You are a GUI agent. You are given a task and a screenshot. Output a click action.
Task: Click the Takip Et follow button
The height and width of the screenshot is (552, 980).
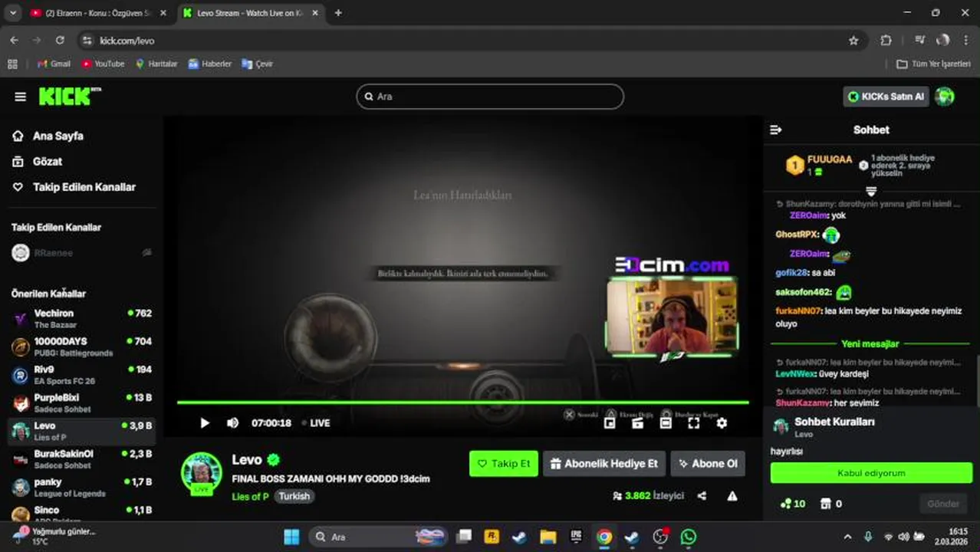[503, 463]
